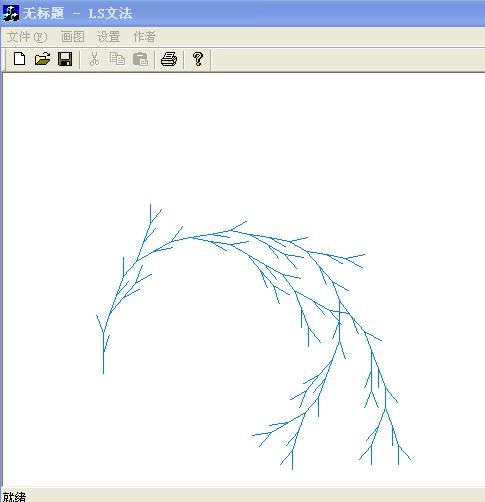Open the 作者 menu
This screenshot has height=502, width=485.
coord(144,37)
